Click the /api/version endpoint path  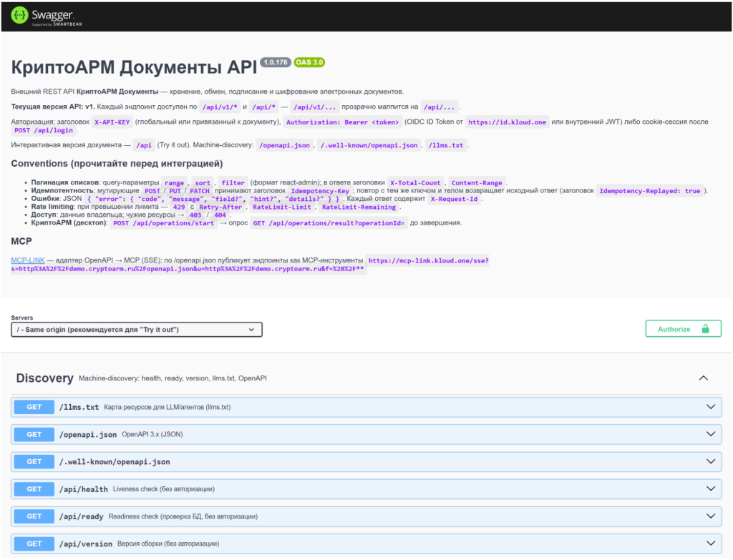86,544
